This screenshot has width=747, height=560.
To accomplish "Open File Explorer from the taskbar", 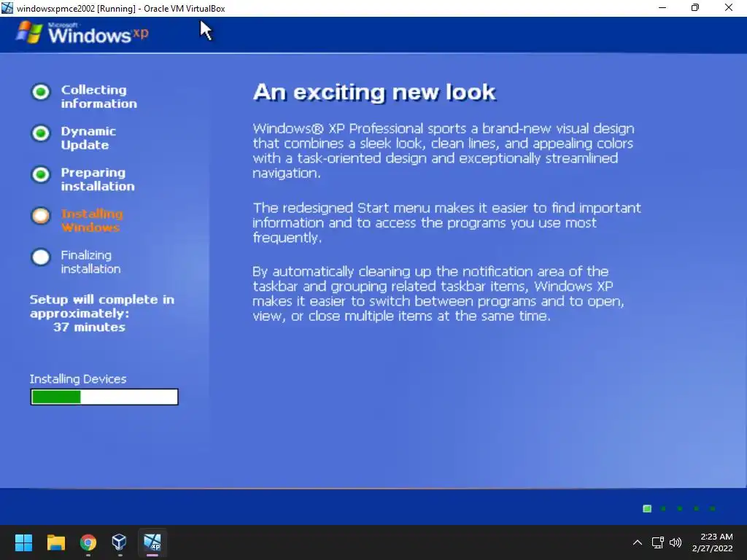I will (55, 542).
